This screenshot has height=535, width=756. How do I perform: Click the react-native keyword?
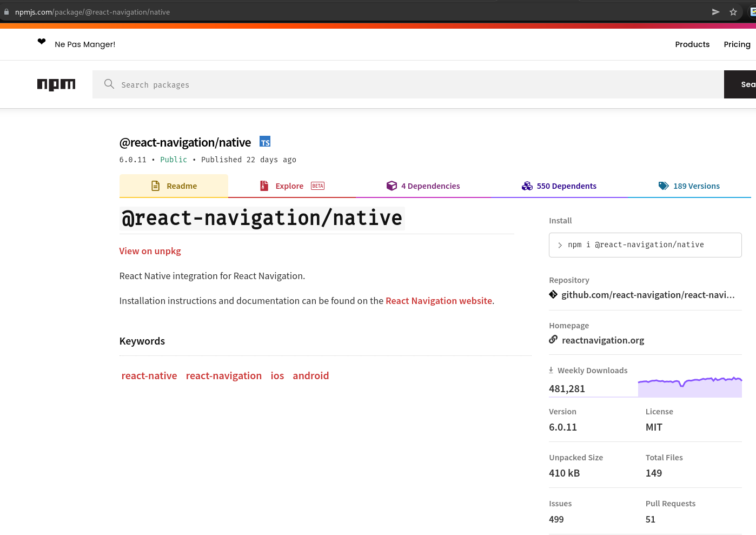(x=149, y=375)
